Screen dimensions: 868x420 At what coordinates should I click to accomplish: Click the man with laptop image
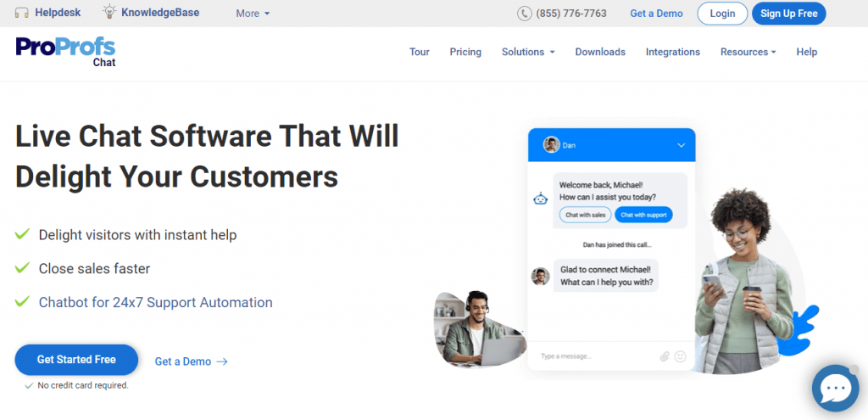(480, 328)
